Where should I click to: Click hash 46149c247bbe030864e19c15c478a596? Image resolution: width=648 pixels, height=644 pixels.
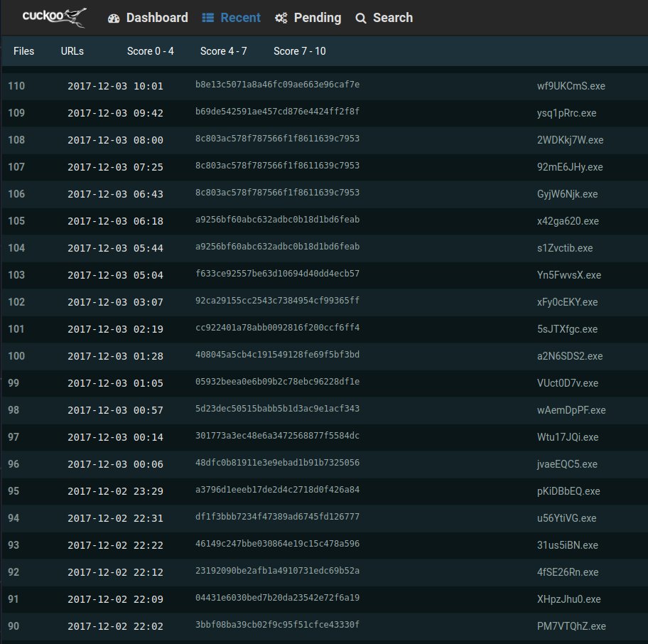point(277,544)
